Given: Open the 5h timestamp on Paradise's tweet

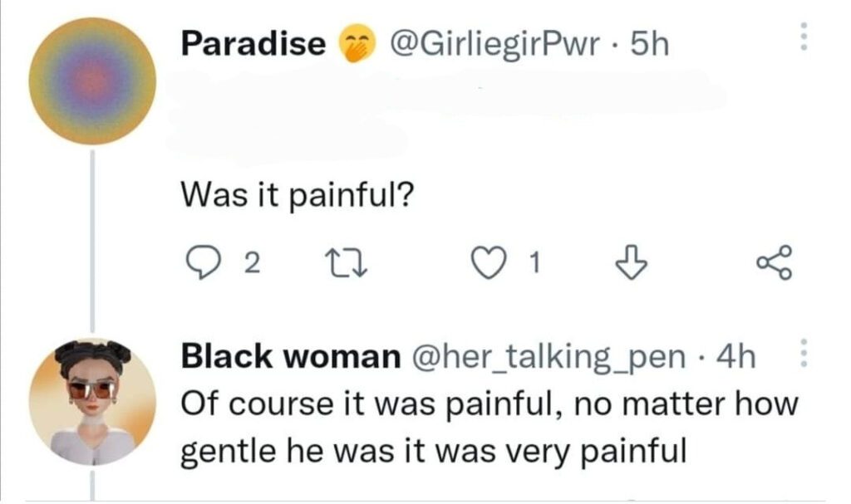Looking at the screenshot, I should (x=648, y=44).
